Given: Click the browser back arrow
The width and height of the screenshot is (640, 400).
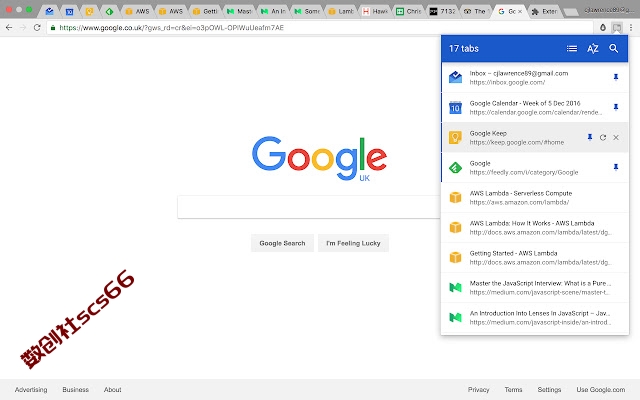Looking at the screenshot, I should pos(9,27).
